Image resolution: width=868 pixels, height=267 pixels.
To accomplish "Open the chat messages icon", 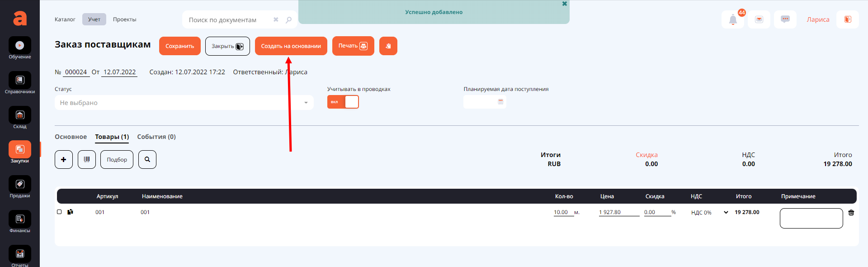I will [x=785, y=19].
